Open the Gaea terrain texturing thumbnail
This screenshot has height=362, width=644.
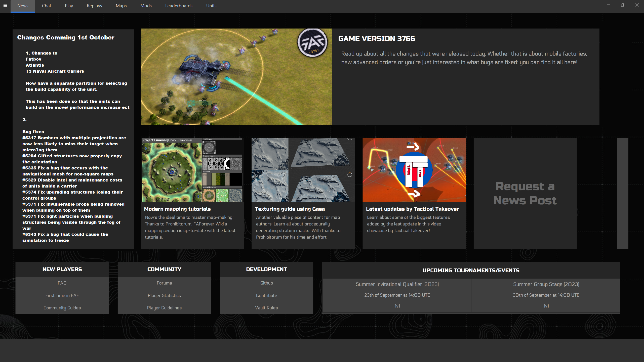[x=303, y=170]
